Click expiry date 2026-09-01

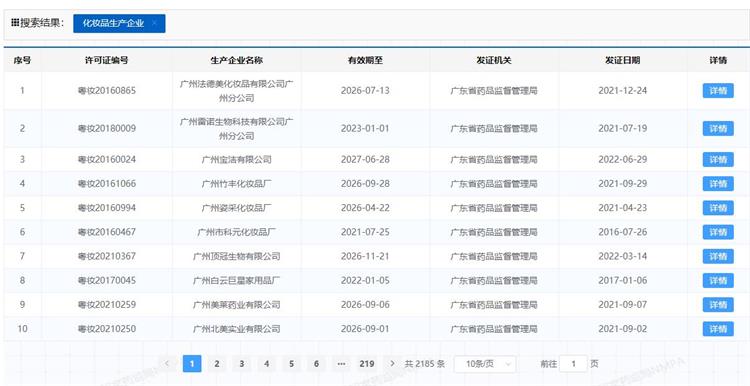(x=365, y=329)
